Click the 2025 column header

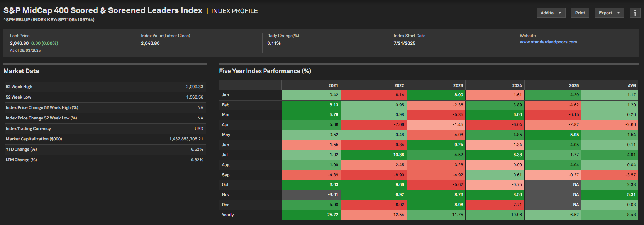553,85
